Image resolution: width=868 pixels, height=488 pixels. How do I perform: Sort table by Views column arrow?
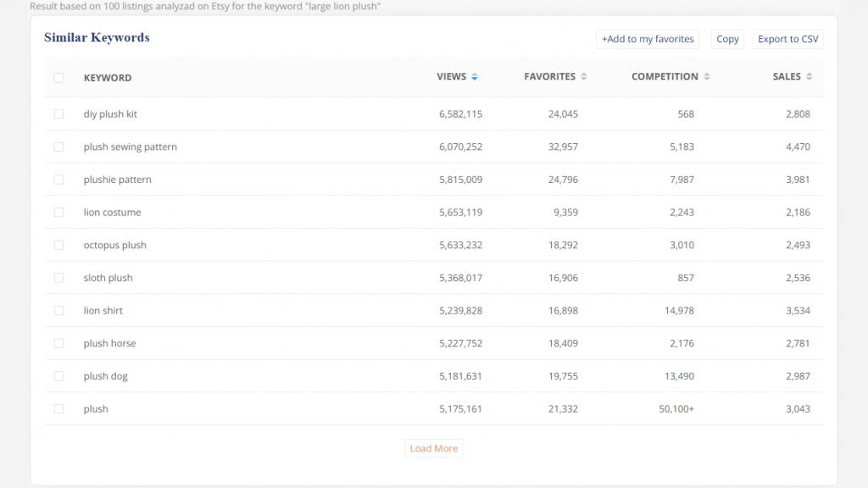(475, 77)
